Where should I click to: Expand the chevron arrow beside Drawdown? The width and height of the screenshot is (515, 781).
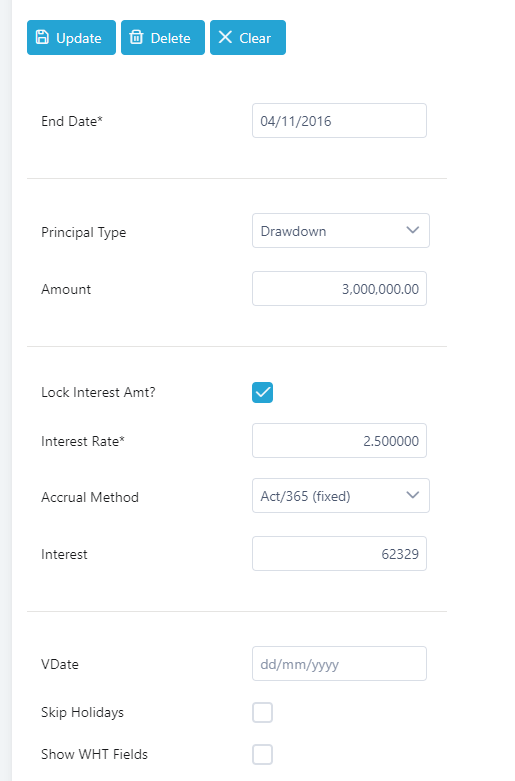412,230
